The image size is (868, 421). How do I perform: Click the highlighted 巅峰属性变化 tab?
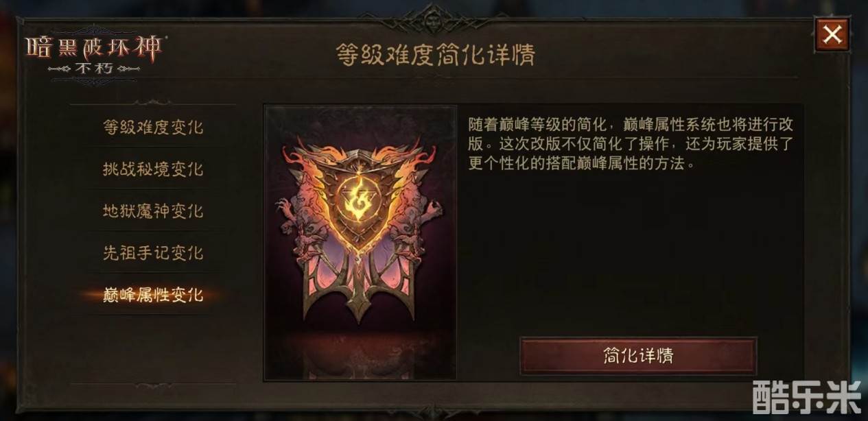pos(153,296)
